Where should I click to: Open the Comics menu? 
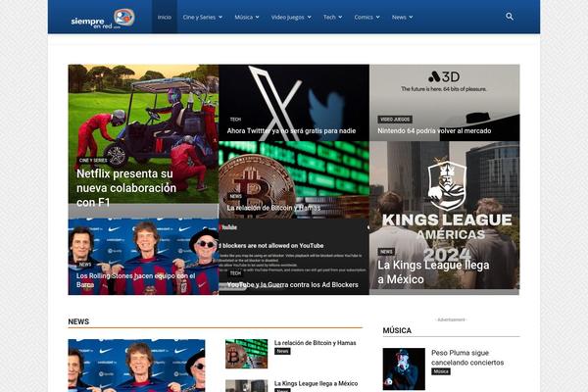tap(367, 17)
